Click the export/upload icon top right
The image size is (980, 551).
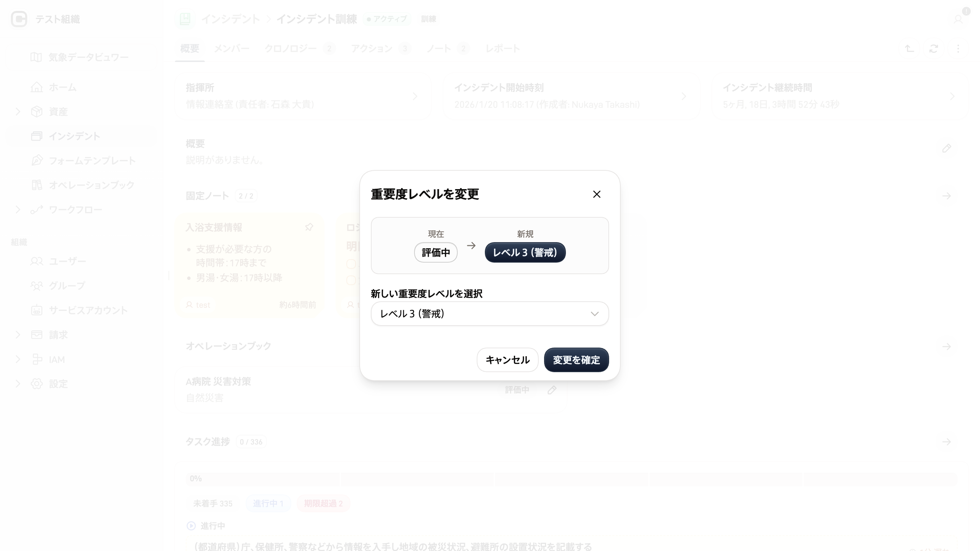point(909,49)
